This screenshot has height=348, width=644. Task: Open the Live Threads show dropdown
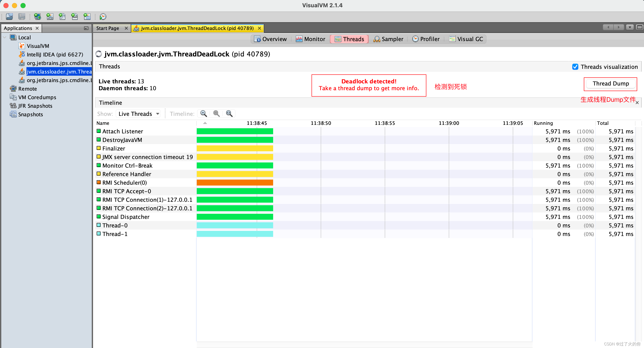138,114
